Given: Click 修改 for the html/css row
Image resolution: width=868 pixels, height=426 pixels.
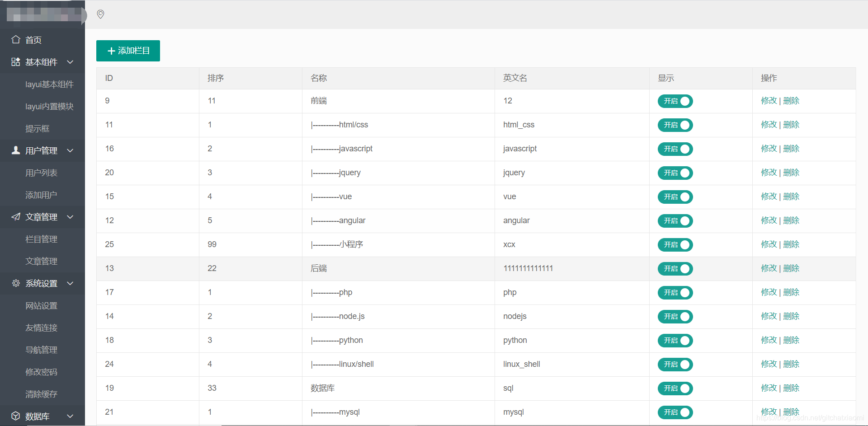Looking at the screenshot, I should pyautogui.click(x=769, y=125).
